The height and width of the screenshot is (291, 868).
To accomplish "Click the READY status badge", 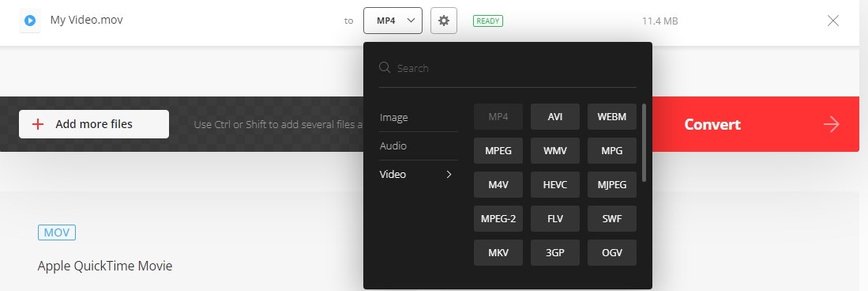I will (487, 21).
